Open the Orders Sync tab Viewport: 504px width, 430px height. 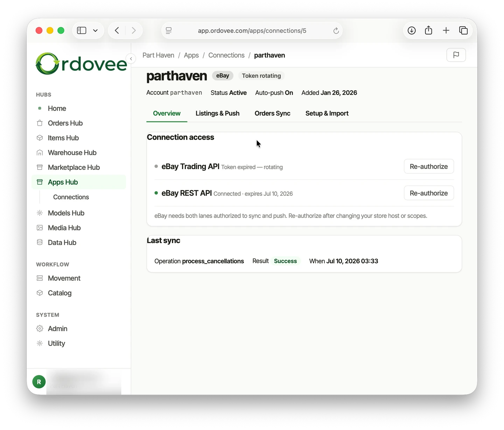(x=272, y=113)
